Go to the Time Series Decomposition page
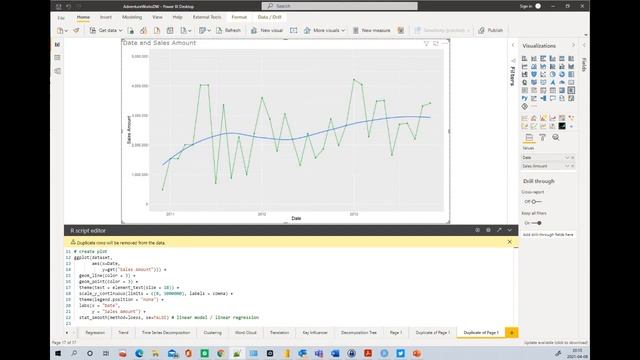 click(166, 333)
